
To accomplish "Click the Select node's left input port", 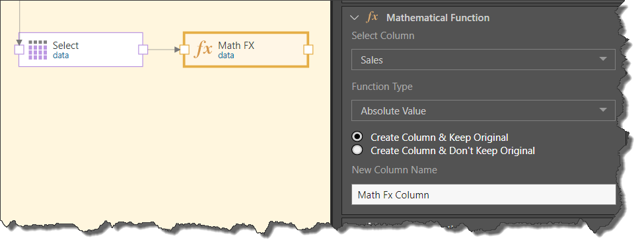I will [x=19, y=50].
